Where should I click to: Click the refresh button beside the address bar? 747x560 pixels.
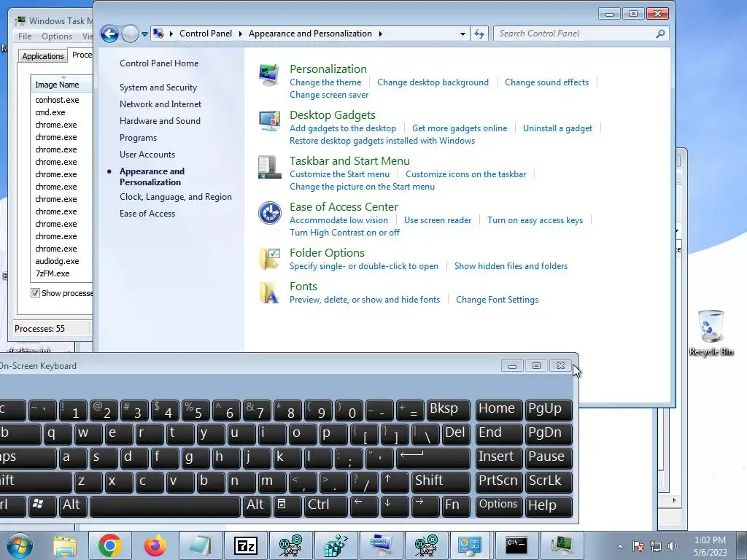click(479, 34)
